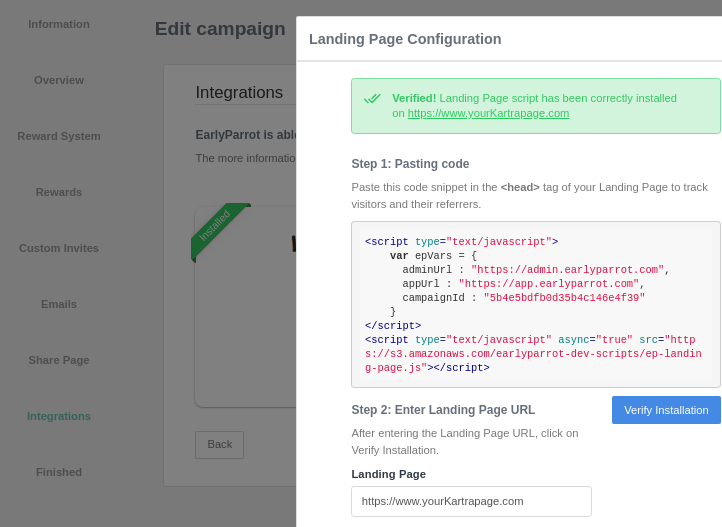Screen dimensions: 722x527
Task: Click the Landing Page field label
Action: [x=388, y=474]
